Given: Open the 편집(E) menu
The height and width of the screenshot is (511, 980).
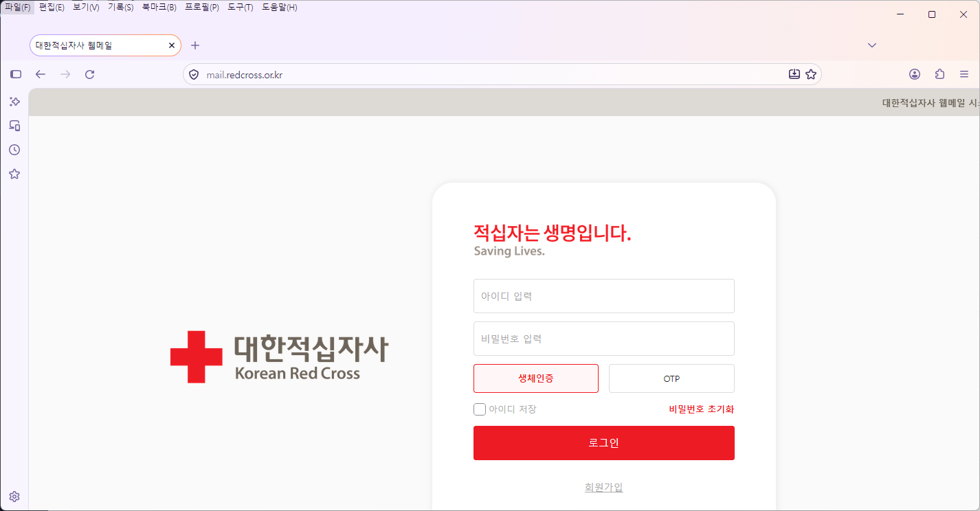Looking at the screenshot, I should [x=52, y=8].
